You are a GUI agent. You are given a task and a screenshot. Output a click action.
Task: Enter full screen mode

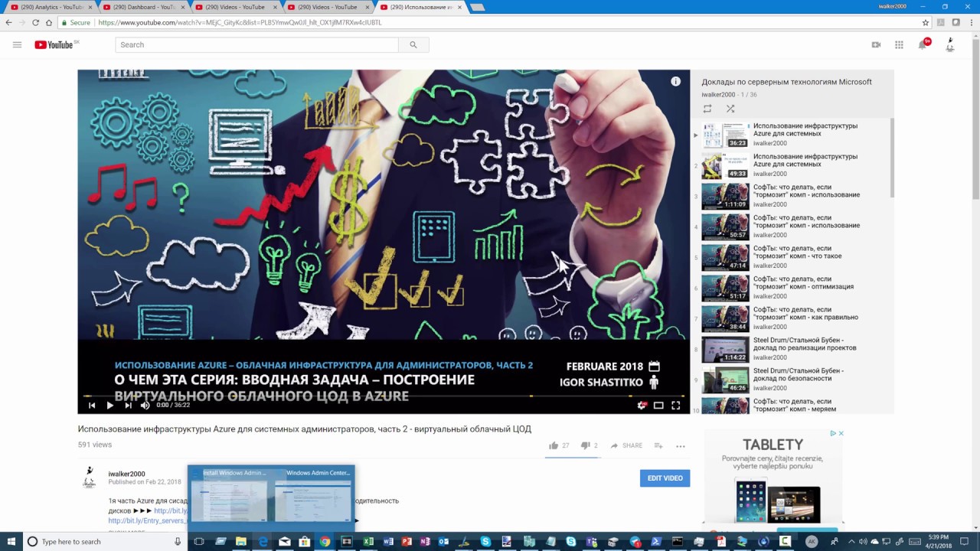(676, 406)
